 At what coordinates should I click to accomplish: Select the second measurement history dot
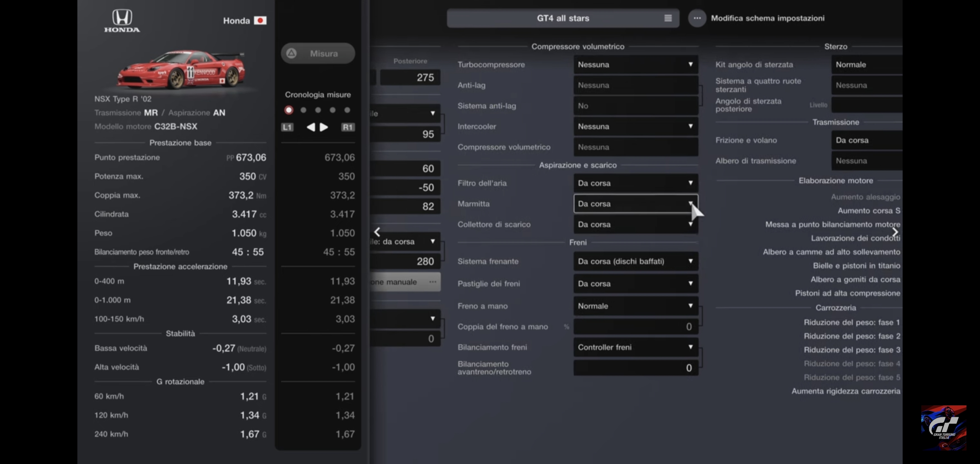click(303, 110)
